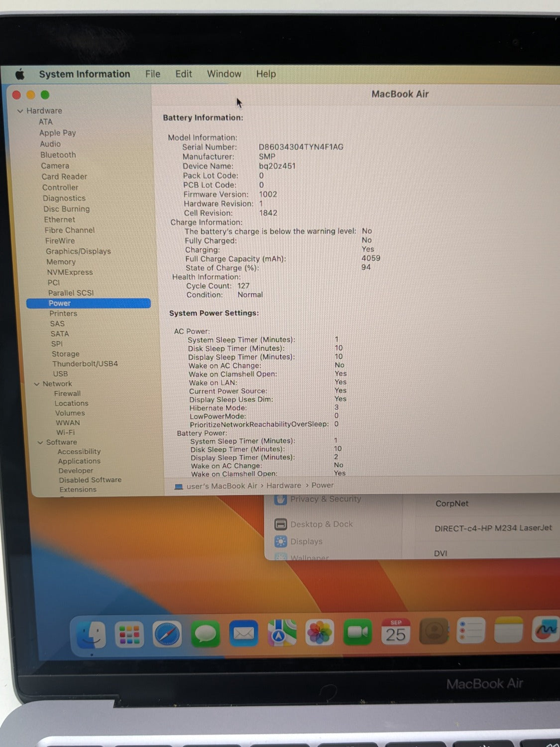Image resolution: width=560 pixels, height=747 pixels.
Task: Collapse the Network section
Action: (37, 384)
